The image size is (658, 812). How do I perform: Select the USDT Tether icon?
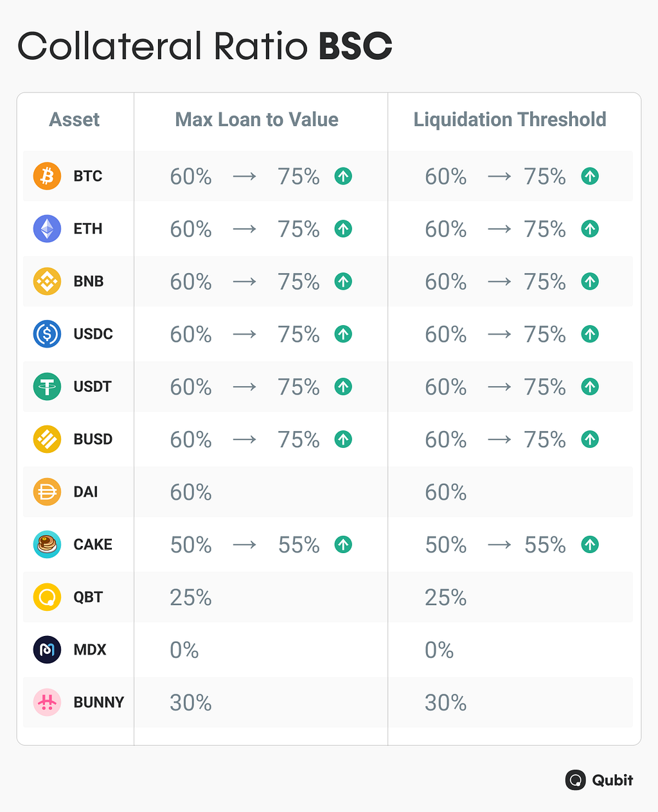[47, 387]
